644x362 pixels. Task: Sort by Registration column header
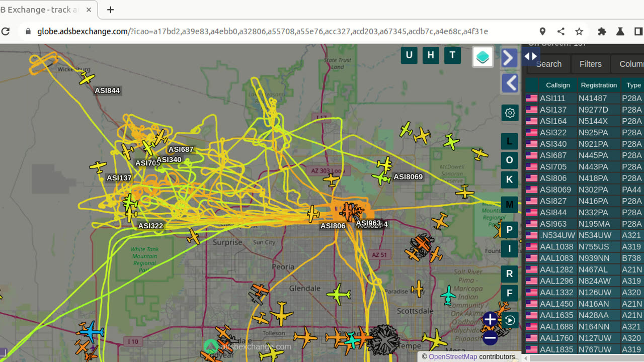[599, 85]
